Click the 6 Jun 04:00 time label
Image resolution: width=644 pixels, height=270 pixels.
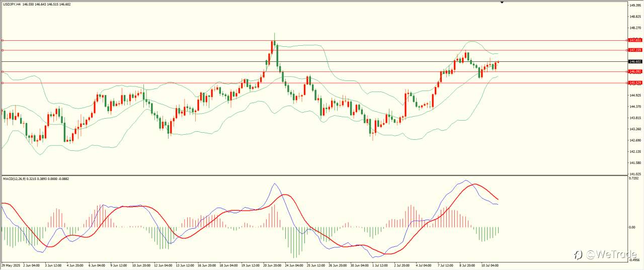point(97,265)
